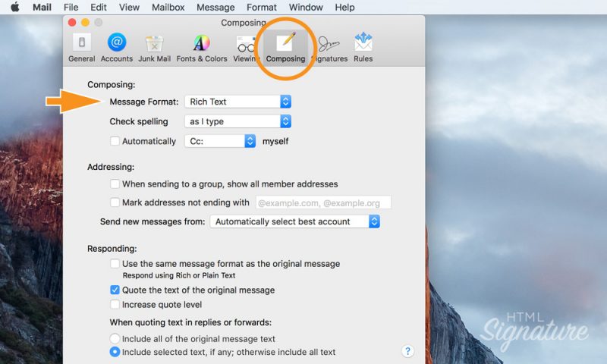Select Include selected text, if any radio button
Viewport: 607px width, 364px height.
115,352
